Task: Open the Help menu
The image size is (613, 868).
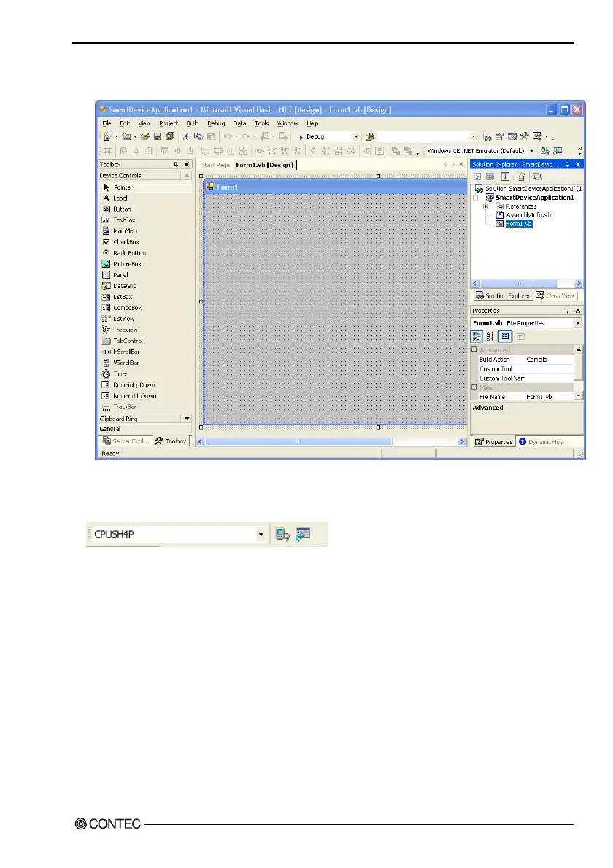Action: pyautogui.click(x=312, y=123)
